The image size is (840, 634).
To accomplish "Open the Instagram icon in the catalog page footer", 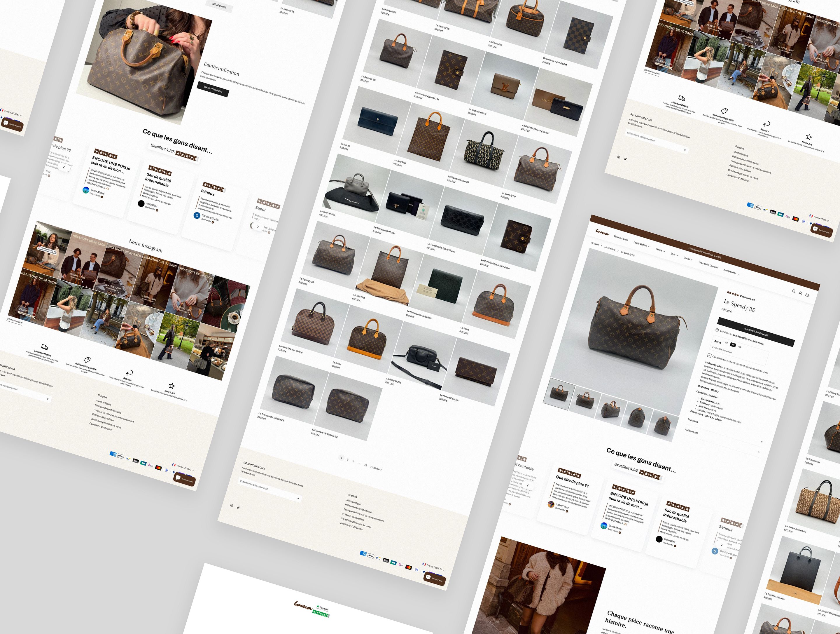I will coord(232,505).
